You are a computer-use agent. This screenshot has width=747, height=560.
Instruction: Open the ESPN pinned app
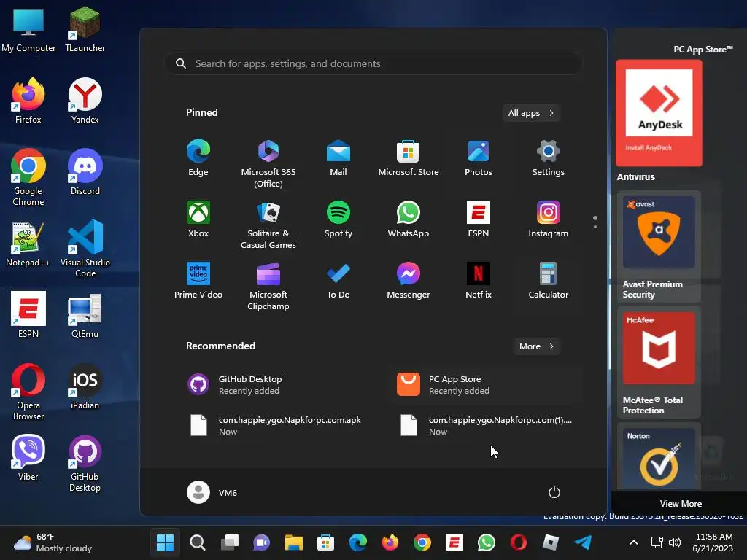point(479,219)
